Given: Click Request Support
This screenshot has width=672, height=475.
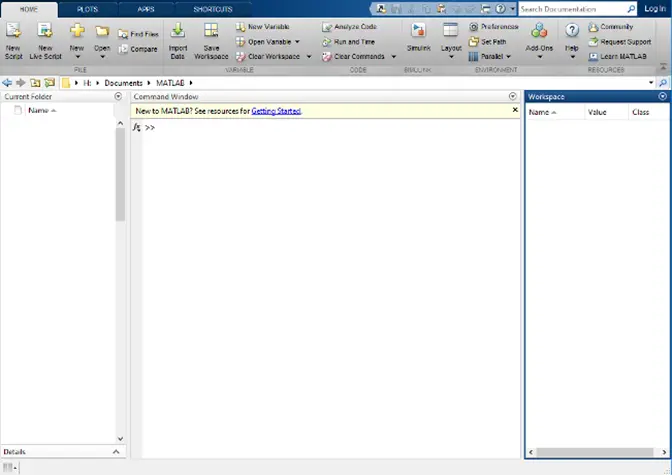Looking at the screenshot, I should pos(620,42).
